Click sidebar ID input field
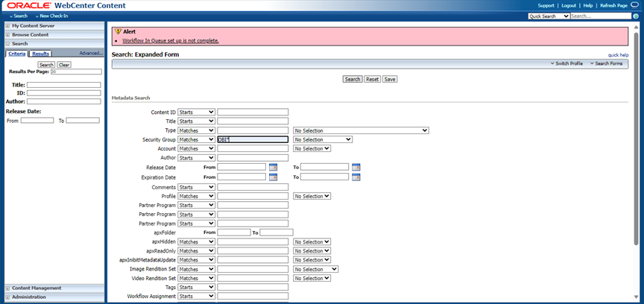This screenshot has height=304, width=644. (63, 93)
